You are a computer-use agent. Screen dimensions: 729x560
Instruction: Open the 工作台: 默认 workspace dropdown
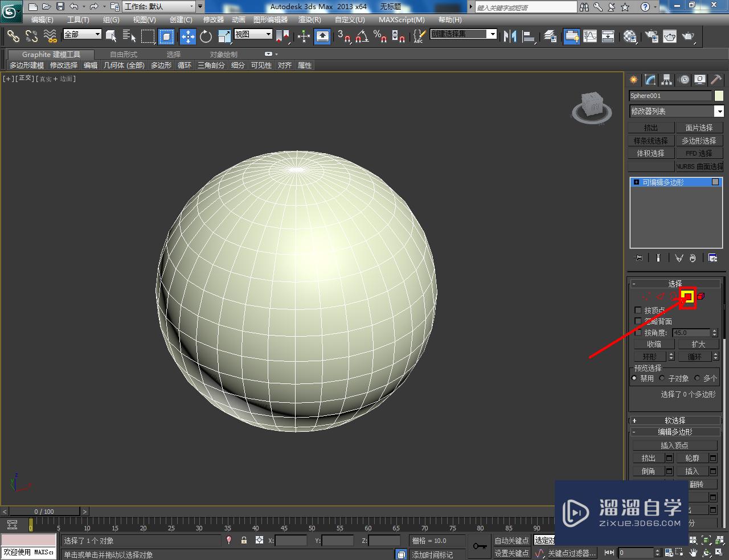pyautogui.click(x=160, y=7)
